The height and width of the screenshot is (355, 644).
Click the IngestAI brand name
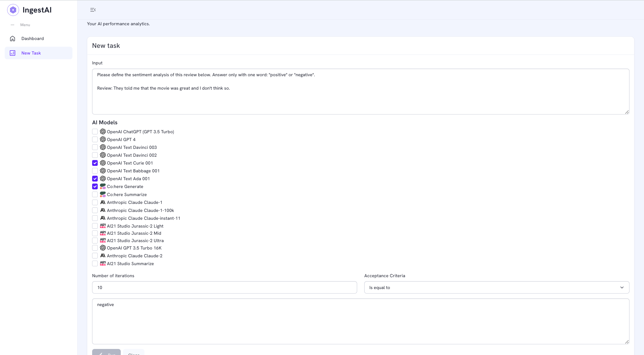click(37, 10)
